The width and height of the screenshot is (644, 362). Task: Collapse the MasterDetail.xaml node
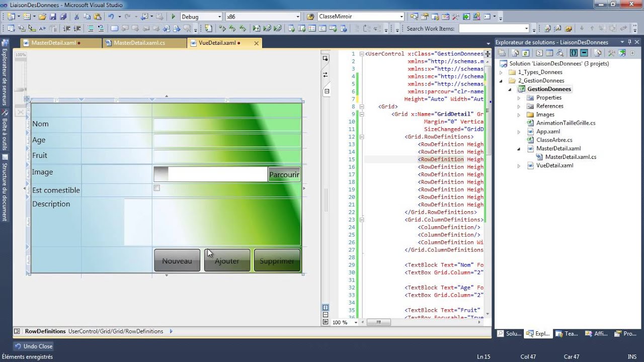click(x=519, y=149)
